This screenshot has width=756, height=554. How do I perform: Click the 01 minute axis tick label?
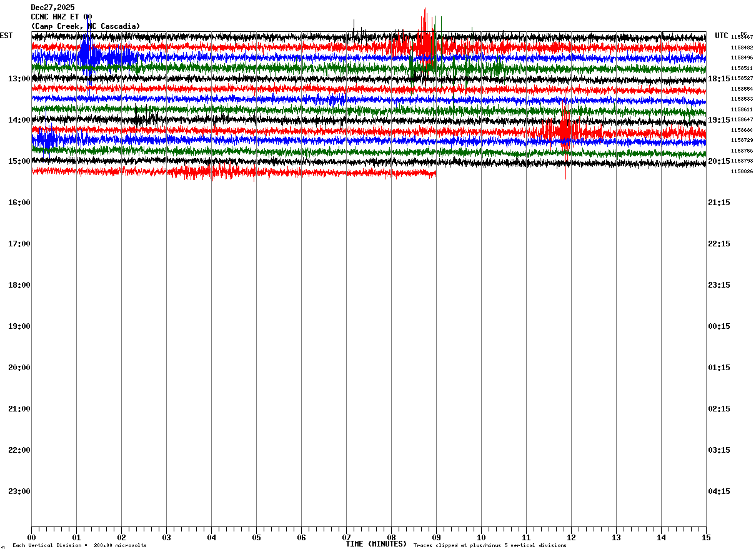click(76, 537)
